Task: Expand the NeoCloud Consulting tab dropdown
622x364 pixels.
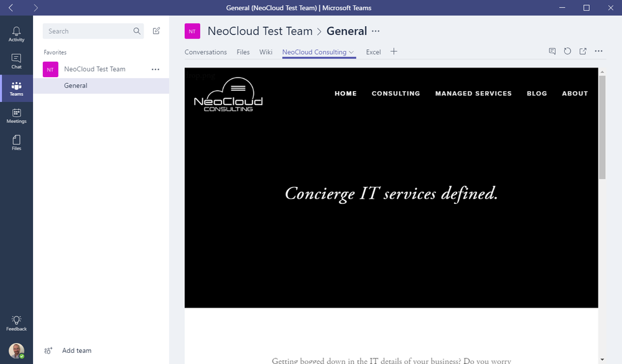Action: pyautogui.click(x=351, y=52)
